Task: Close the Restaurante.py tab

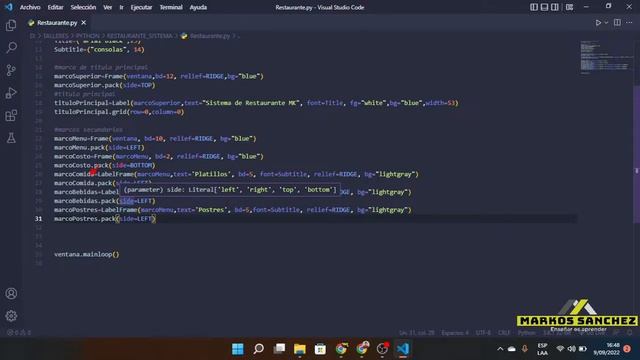Action: (84, 23)
